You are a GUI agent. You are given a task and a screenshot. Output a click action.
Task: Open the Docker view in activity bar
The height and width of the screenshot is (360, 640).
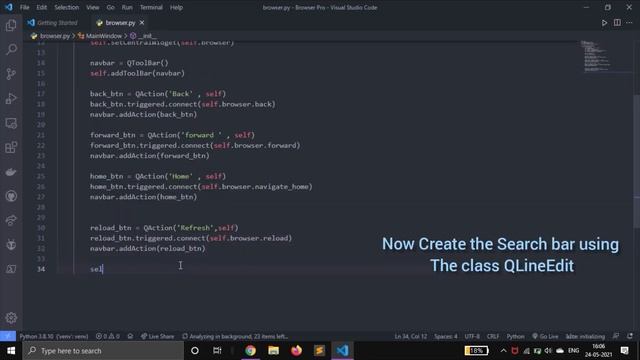point(11,172)
